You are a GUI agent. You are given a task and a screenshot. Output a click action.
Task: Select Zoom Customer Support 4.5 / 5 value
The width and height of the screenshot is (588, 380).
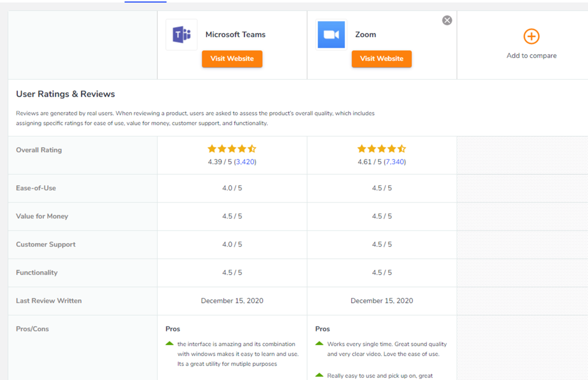382,245
